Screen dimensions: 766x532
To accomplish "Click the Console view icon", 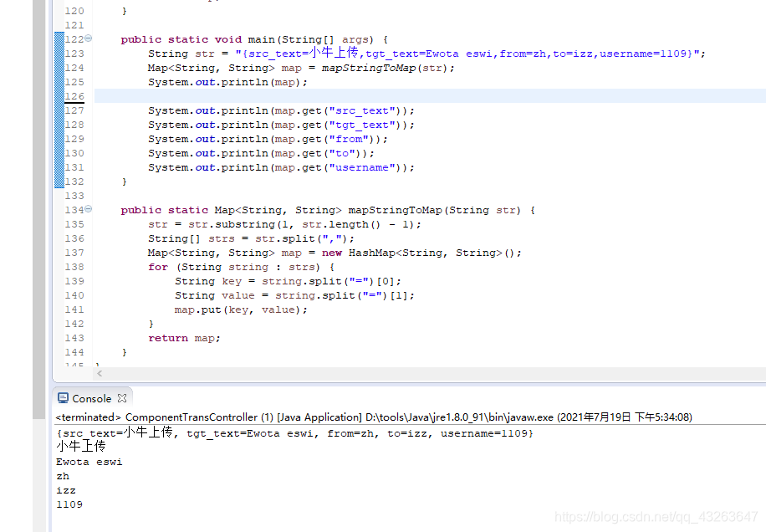I will pos(63,398).
